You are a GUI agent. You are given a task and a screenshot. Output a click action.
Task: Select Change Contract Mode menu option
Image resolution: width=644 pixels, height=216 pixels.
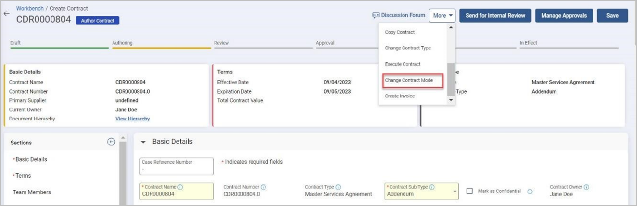coord(409,80)
